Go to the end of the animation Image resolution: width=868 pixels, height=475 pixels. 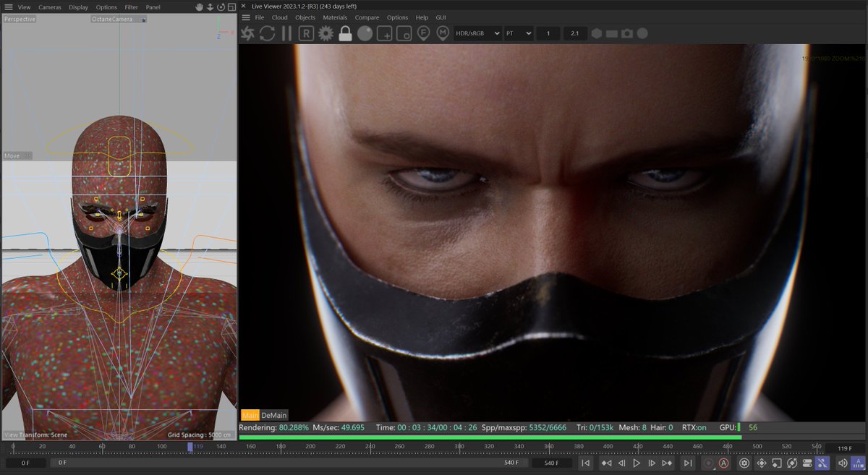click(688, 463)
